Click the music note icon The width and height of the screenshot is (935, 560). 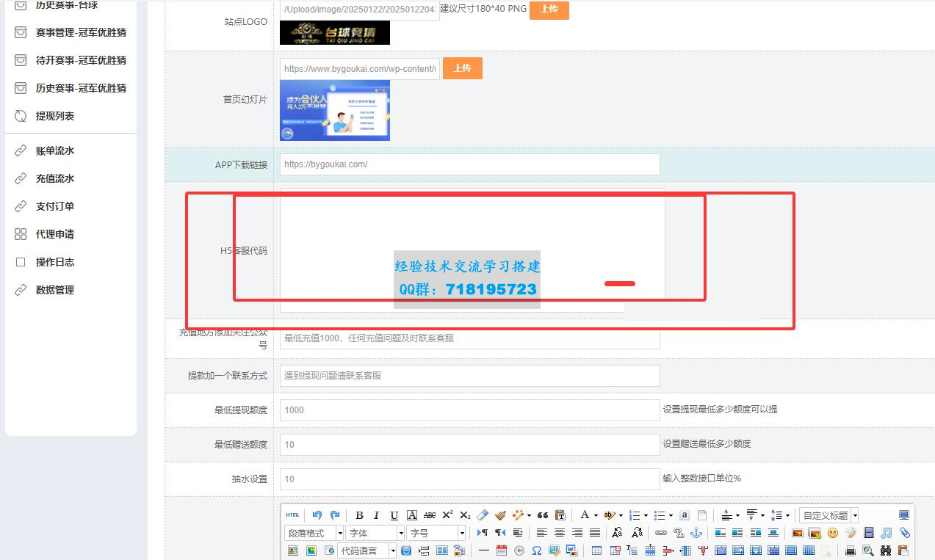click(887, 533)
